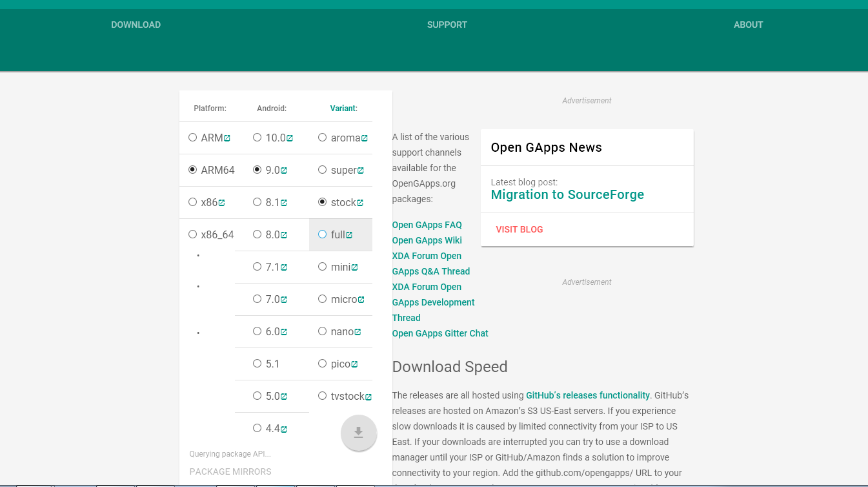Open the Open GApps FAQ link
The height and width of the screenshot is (487, 868).
click(427, 225)
